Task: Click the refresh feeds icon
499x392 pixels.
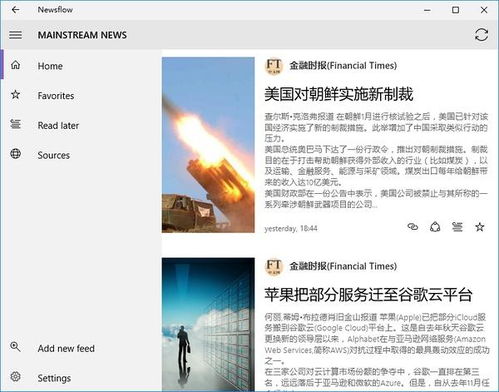Action: [x=481, y=35]
